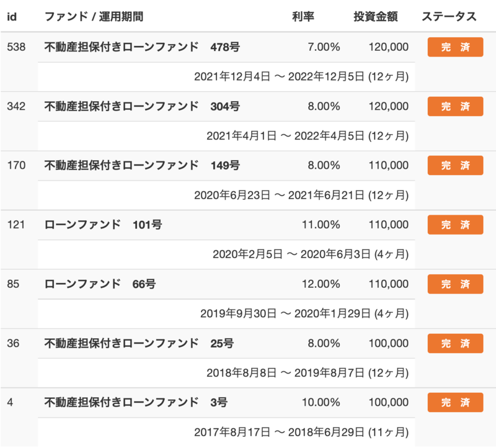Click the 投資金額 column header
496x448 pixels.
pyautogui.click(x=376, y=17)
